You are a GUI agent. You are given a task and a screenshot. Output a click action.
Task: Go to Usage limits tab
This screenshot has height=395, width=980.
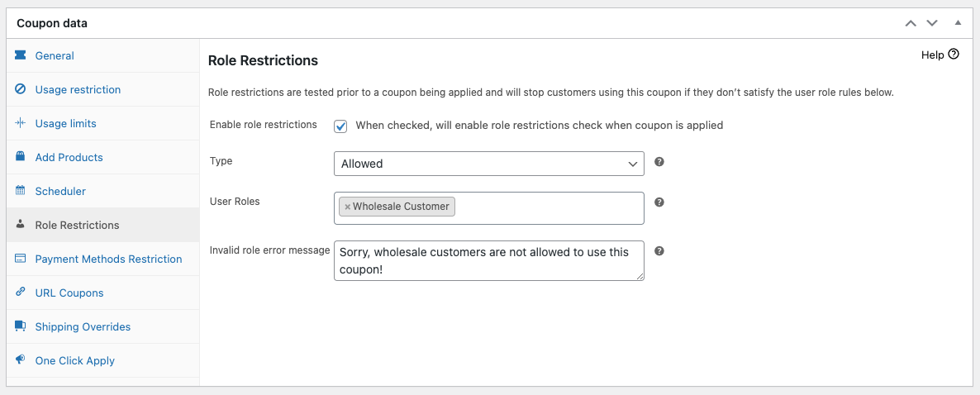(103, 123)
